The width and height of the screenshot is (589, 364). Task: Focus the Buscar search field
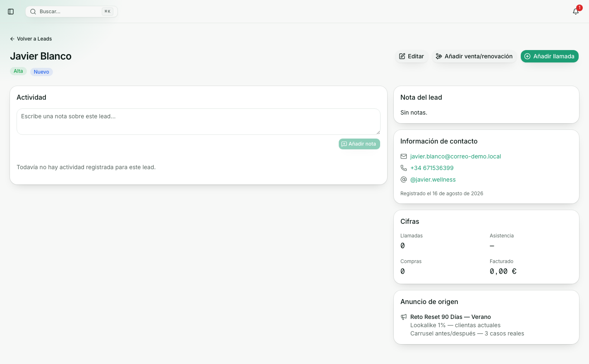coord(72,12)
